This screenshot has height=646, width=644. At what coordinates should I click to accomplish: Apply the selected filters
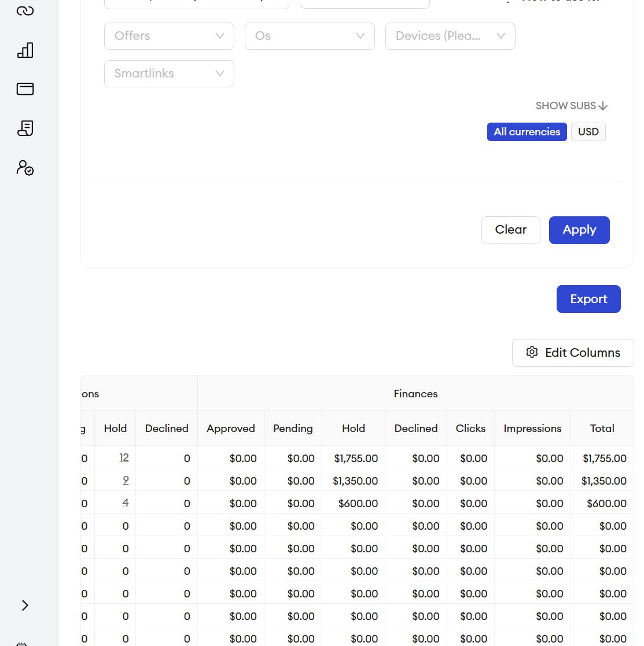click(579, 230)
